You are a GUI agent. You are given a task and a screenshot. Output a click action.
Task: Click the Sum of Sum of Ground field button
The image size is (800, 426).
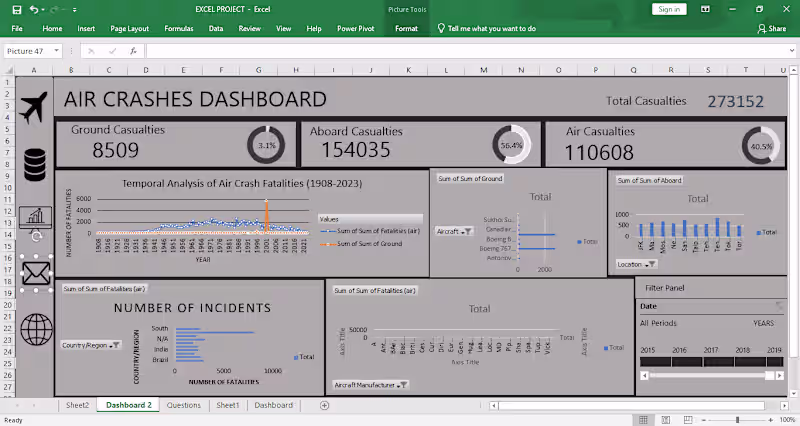[470, 179]
